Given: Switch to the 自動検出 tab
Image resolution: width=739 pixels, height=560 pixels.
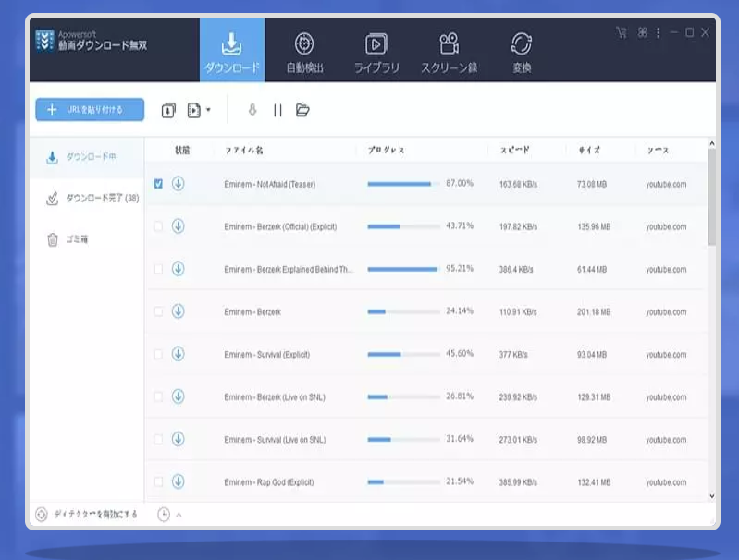Looking at the screenshot, I should (x=304, y=53).
